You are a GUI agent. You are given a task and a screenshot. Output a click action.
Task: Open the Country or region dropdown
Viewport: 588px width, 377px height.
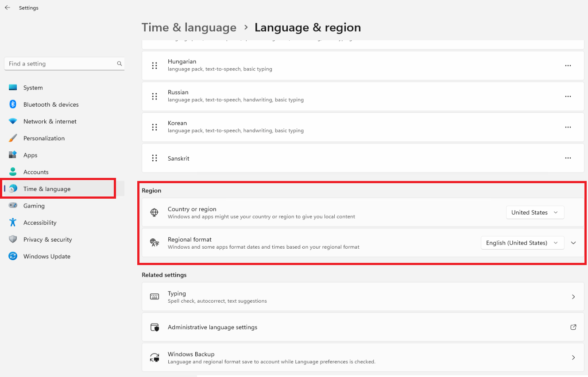(x=535, y=212)
